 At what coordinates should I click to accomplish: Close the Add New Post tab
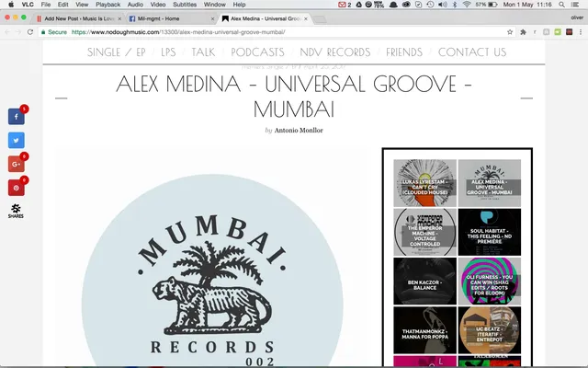click(119, 18)
